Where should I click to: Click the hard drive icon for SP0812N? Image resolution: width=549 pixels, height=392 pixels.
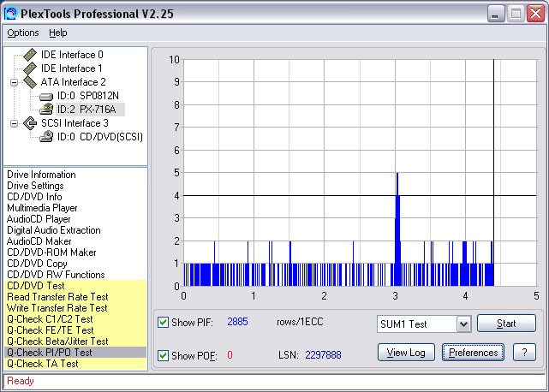46,96
